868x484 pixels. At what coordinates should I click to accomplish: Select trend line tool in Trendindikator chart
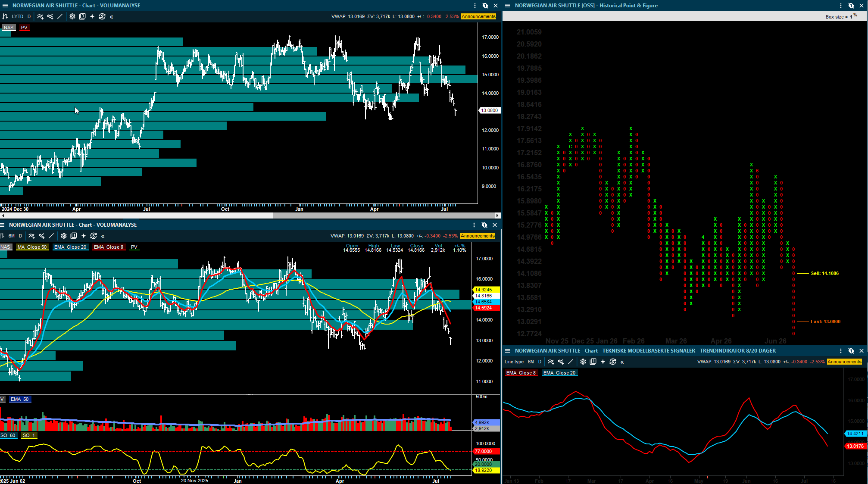(x=571, y=362)
